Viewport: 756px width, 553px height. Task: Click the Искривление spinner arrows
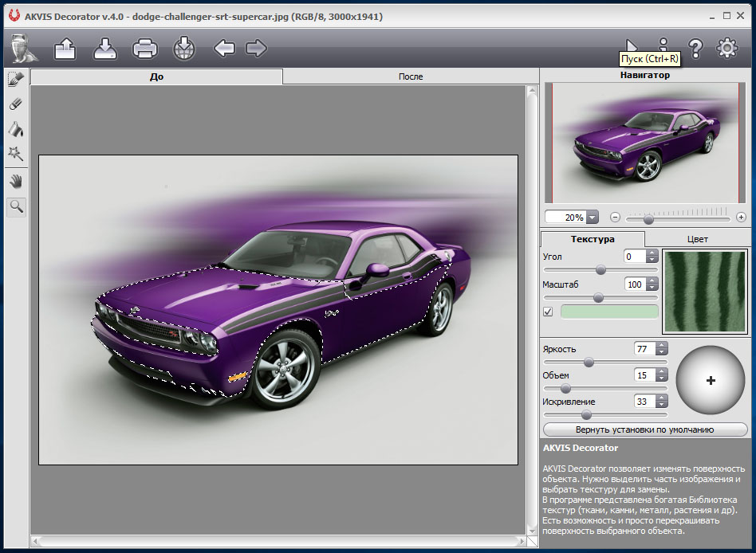click(662, 402)
